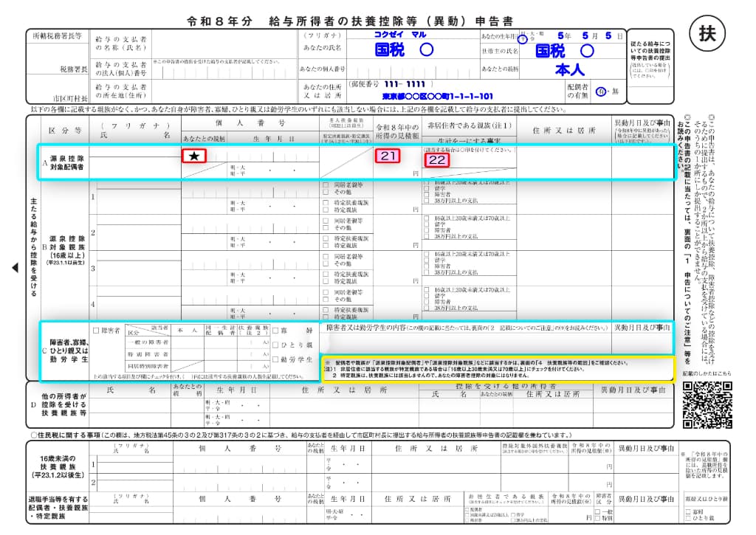Click the yellow-highlighted notes box
Viewport: 756px width, 535px height.
497,369
